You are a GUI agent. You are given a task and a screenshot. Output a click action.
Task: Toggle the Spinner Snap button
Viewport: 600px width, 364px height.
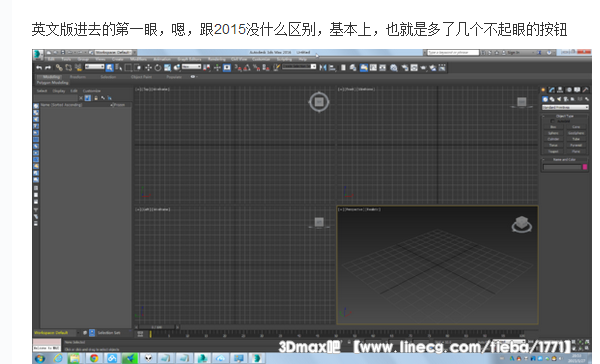coord(266,68)
